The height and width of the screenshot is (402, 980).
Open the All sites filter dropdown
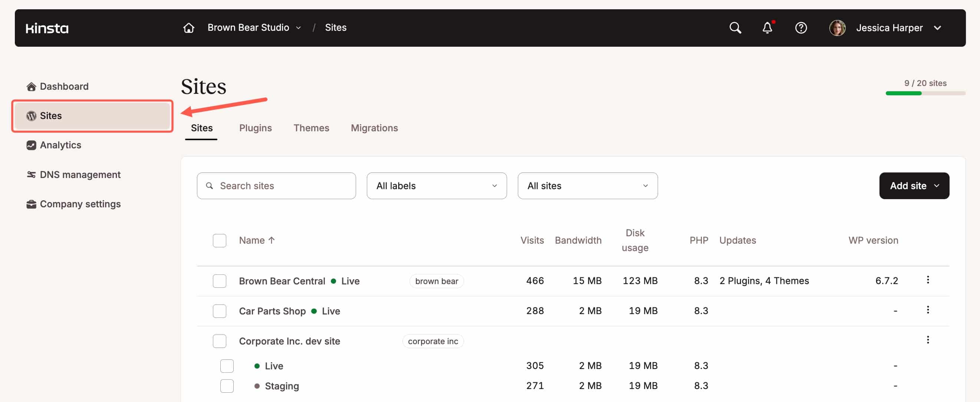pos(588,185)
